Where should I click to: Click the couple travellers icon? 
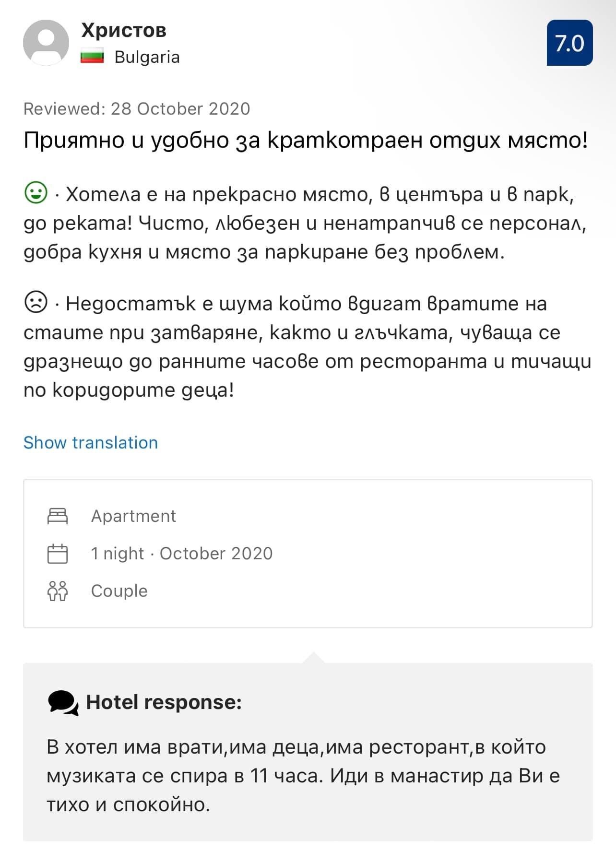(x=58, y=591)
